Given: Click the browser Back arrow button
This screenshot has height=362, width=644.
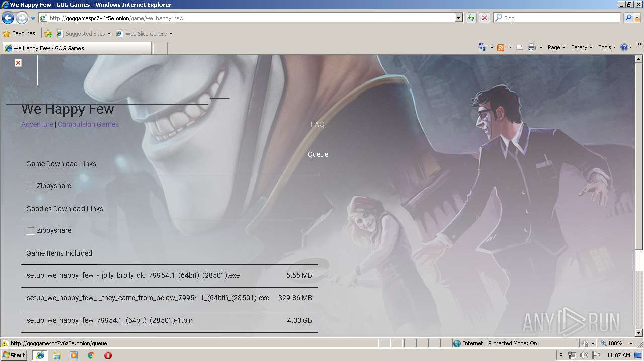Looking at the screenshot, I should [x=8, y=18].
